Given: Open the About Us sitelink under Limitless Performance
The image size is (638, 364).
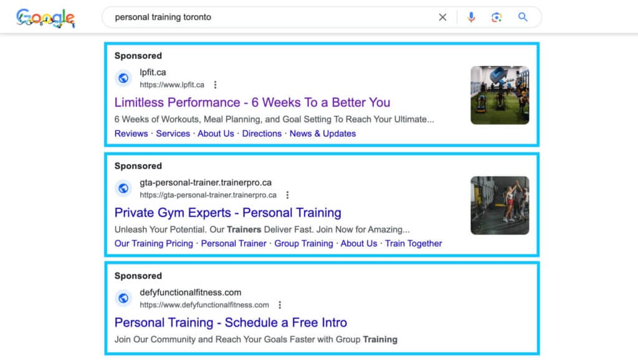Looking at the screenshot, I should (x=216, y=134).
